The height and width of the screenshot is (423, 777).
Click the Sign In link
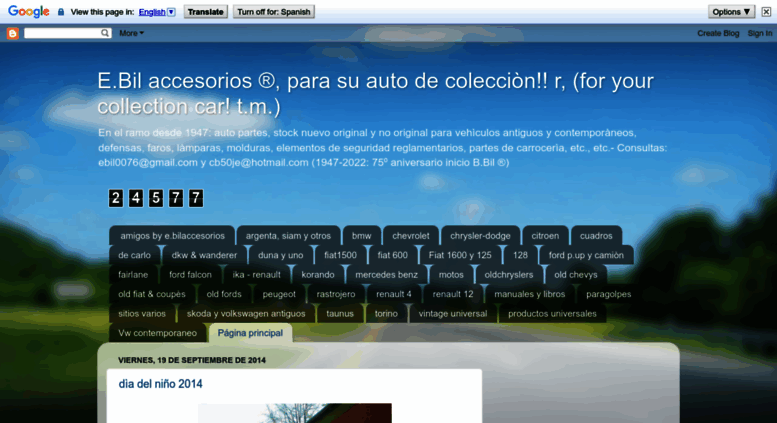760,33
